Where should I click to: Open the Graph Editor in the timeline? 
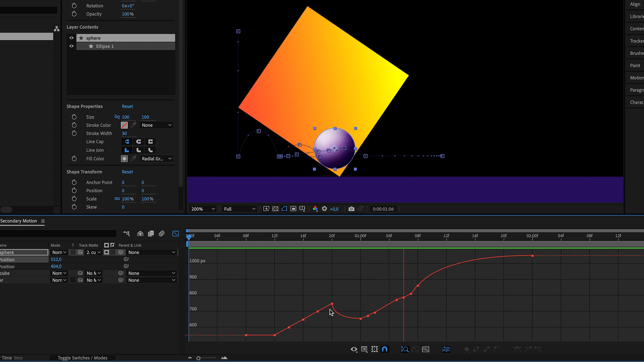175,234
